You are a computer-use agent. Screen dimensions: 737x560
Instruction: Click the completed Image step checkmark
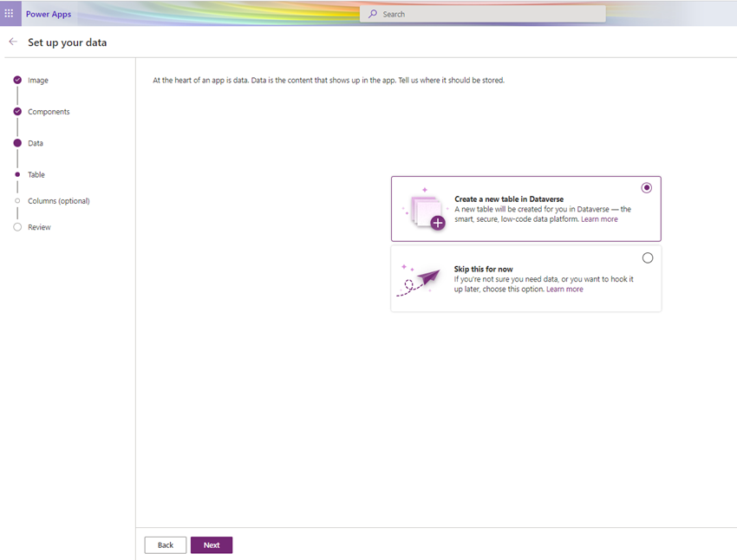(17, 80)
